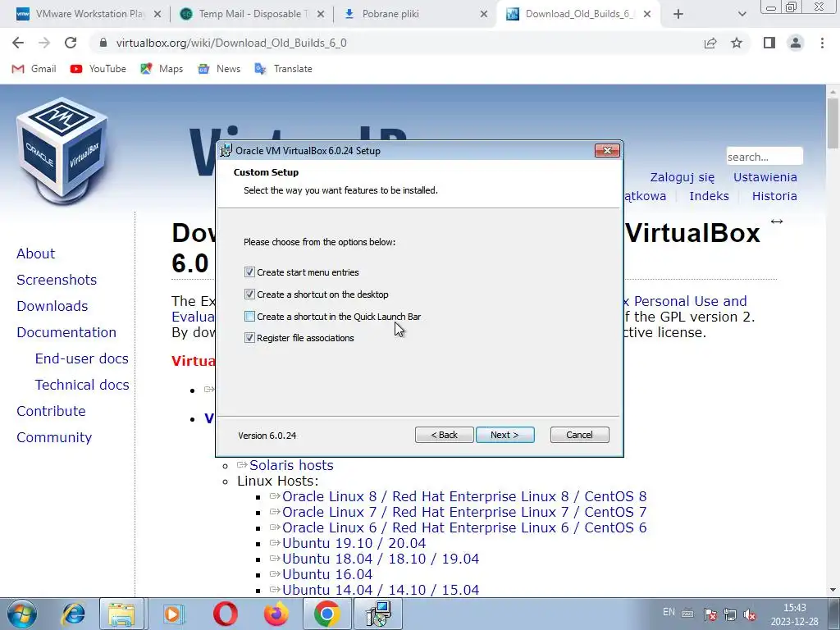Open the Historia link
Viewport: 840px width, 630px height.
[x=774, y=196]
